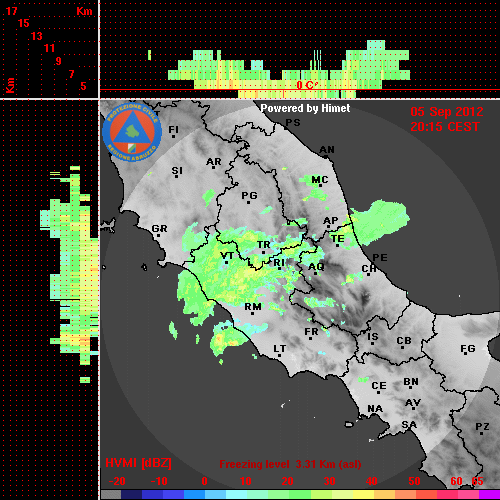Click the FR city label on map

(311, 332)
